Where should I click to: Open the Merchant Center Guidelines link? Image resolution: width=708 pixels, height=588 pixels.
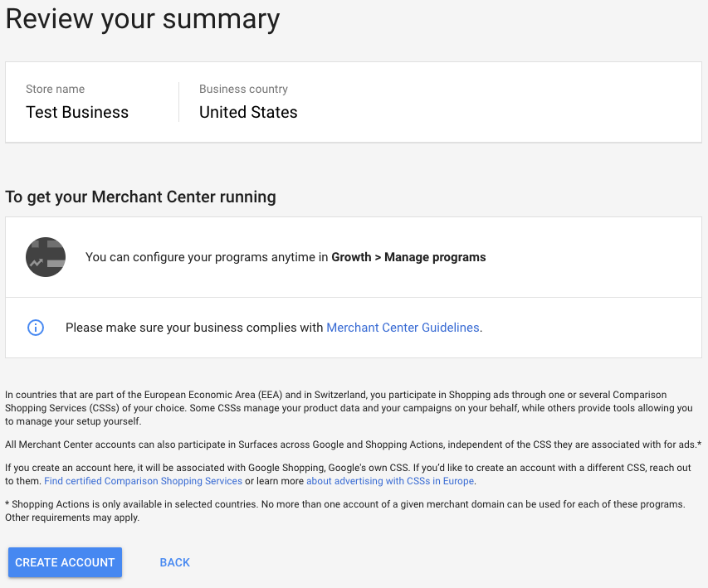[x=403, y=328]
